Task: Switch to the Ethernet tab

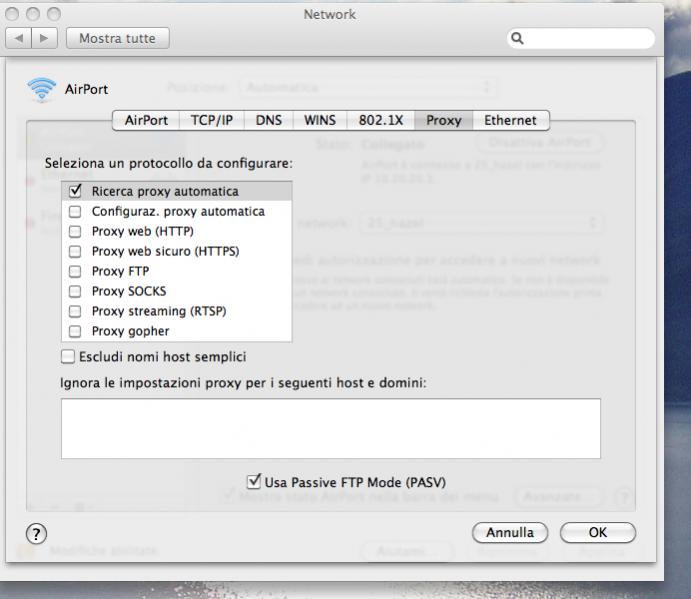Action: (511, 120)
